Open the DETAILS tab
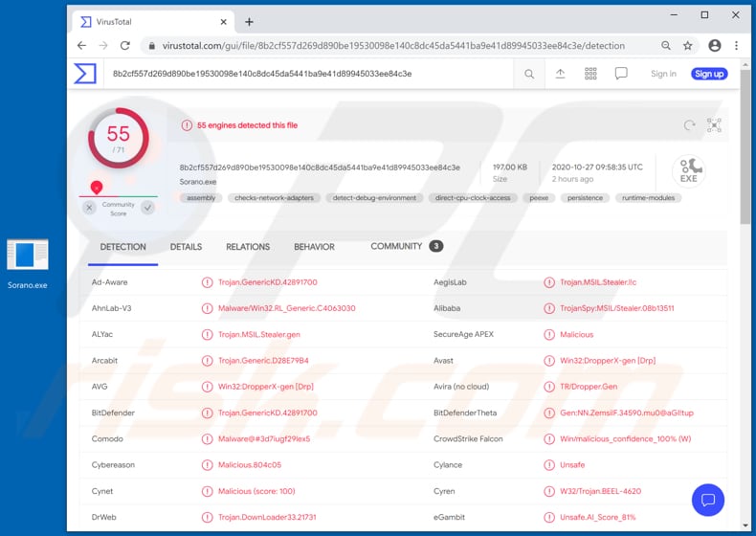756x536 pixels. [186, 247]
